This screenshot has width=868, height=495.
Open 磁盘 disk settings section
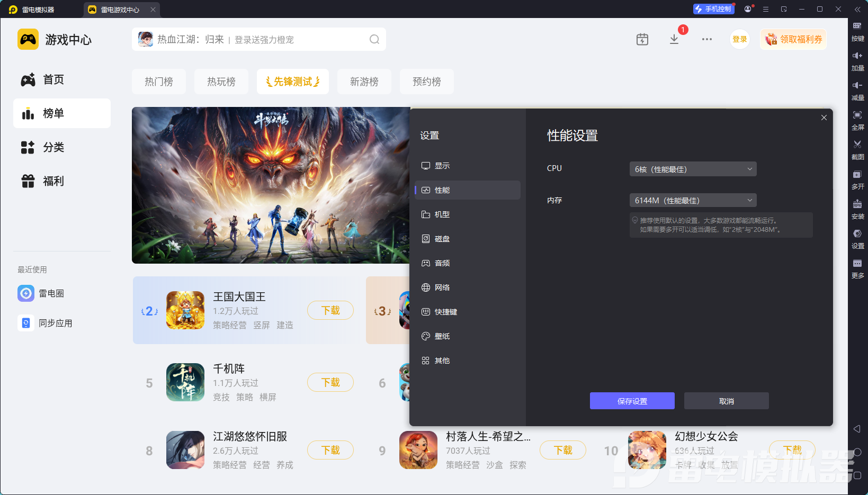(468, 239)
